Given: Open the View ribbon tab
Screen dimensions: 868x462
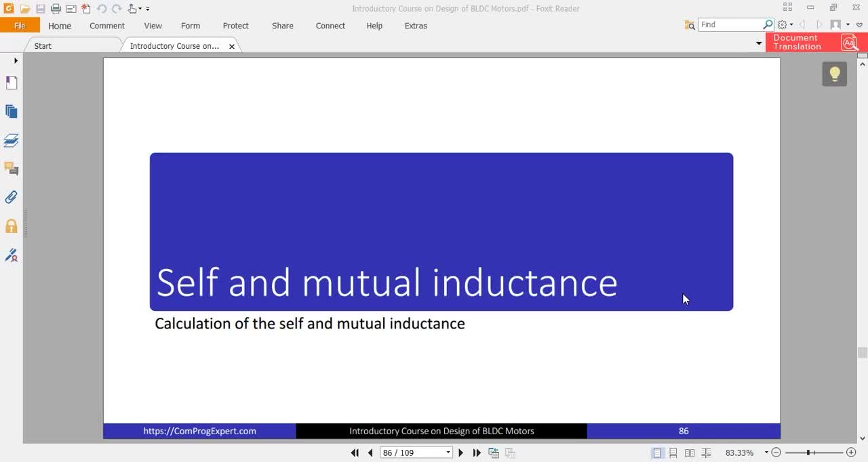Looking at the screenshot, I should [x=153, y=26].
